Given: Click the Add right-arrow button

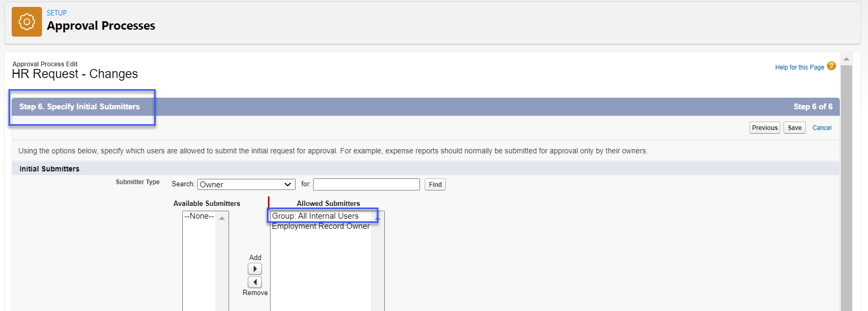Looking at the screenshot, I should point(255,269).
